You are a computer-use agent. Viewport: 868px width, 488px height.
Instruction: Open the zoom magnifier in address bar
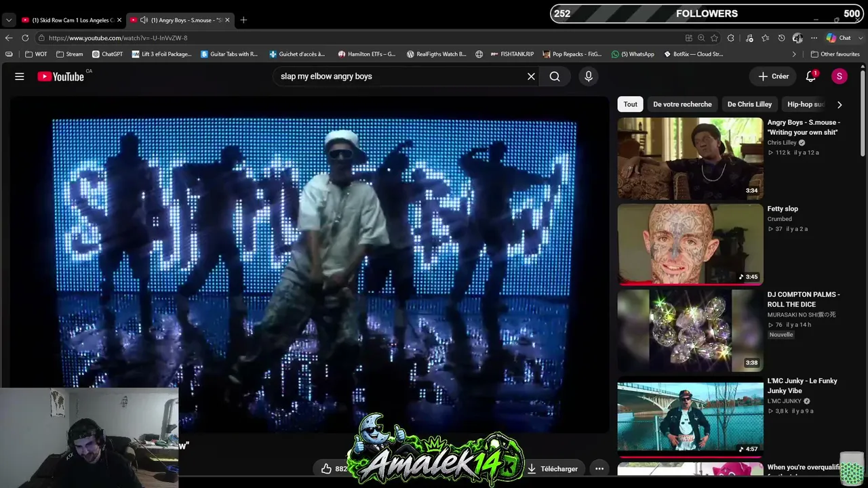[701, 38]
